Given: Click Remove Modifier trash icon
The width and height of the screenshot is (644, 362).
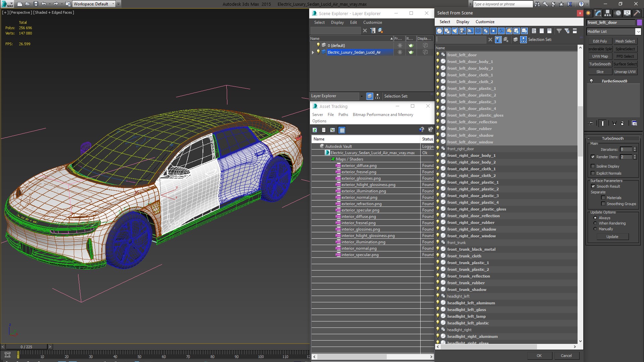Looking at the screenshot, I should pyautogui.click(x=623, y=123).
